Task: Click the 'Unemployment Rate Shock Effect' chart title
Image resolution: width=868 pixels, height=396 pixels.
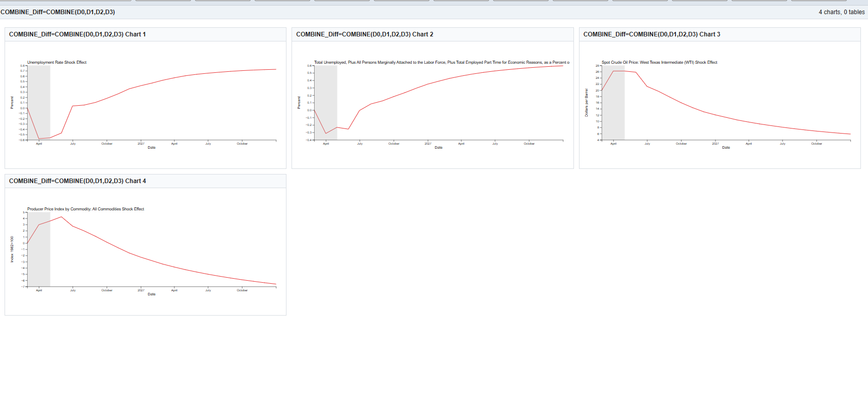Action: [57, 62]
